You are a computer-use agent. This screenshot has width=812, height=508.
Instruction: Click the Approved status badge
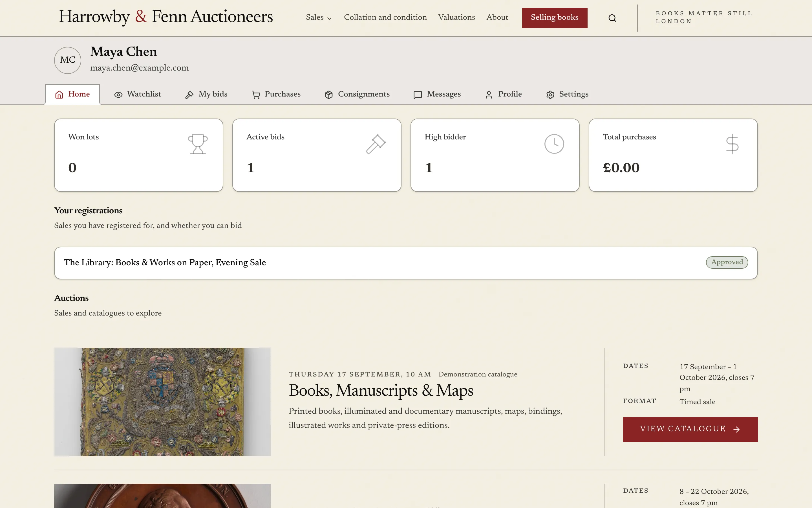[x=727, y=262]
